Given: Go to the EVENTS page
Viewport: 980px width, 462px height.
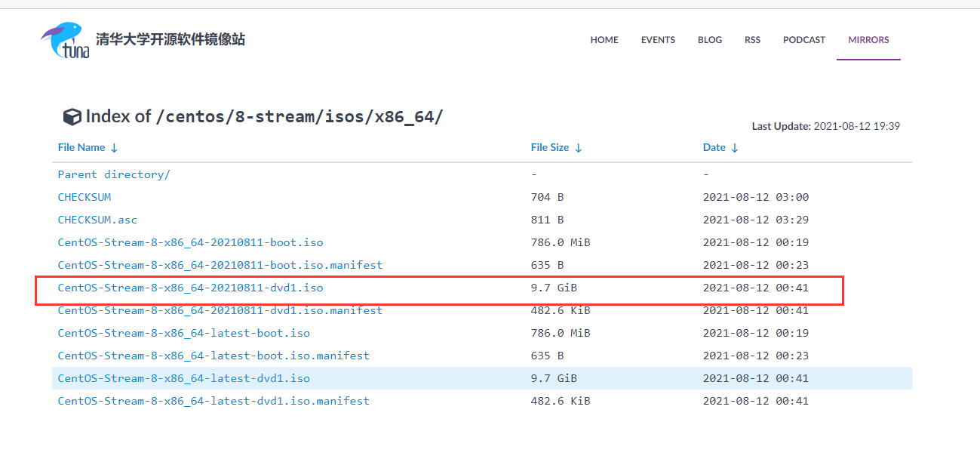Looking at the screenshot, I should (658, 40).
